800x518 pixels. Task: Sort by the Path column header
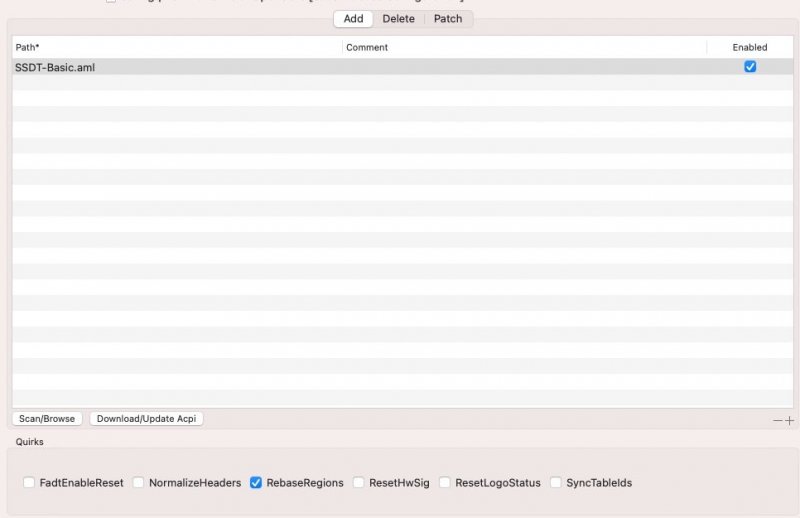tap(177, 47)
